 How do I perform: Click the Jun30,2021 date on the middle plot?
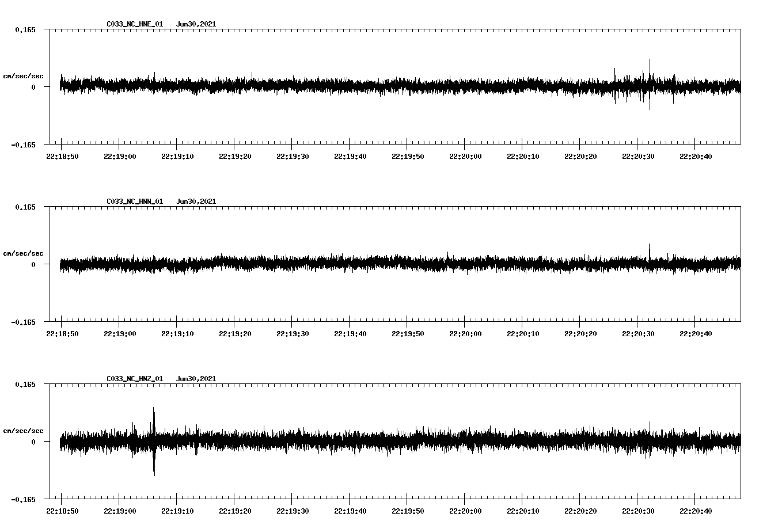[x=196, y=201]
